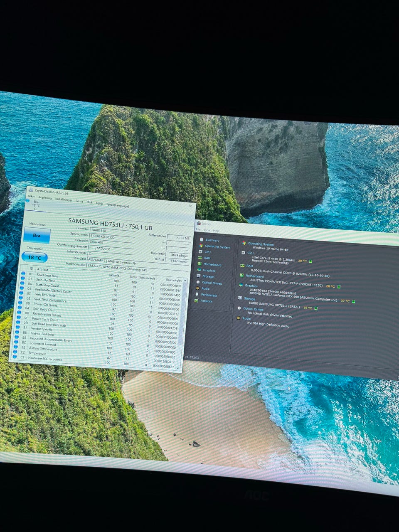
Task: Click the Drifttid field showing 16147 timmar
Action: (177, 261)
